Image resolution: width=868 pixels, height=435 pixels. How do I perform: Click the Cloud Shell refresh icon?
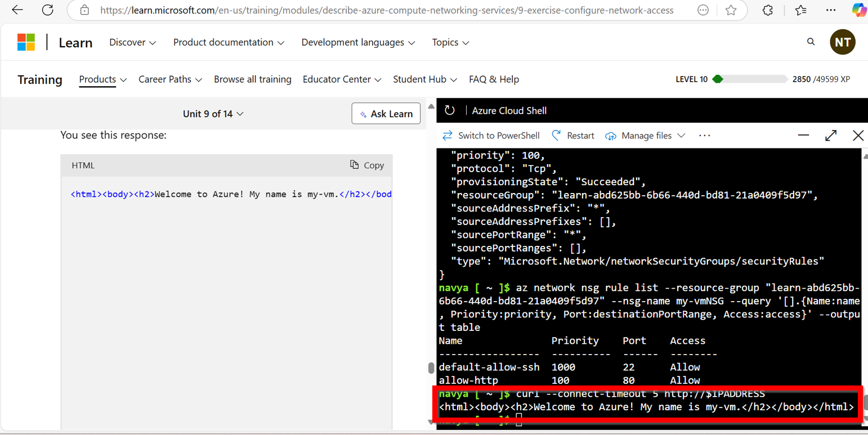coord(449,110)
